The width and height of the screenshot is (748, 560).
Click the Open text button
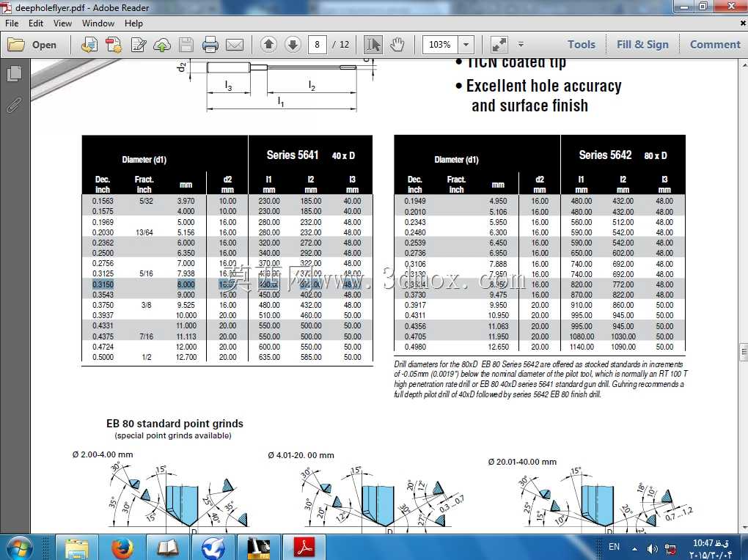click(x=44, y=45)
